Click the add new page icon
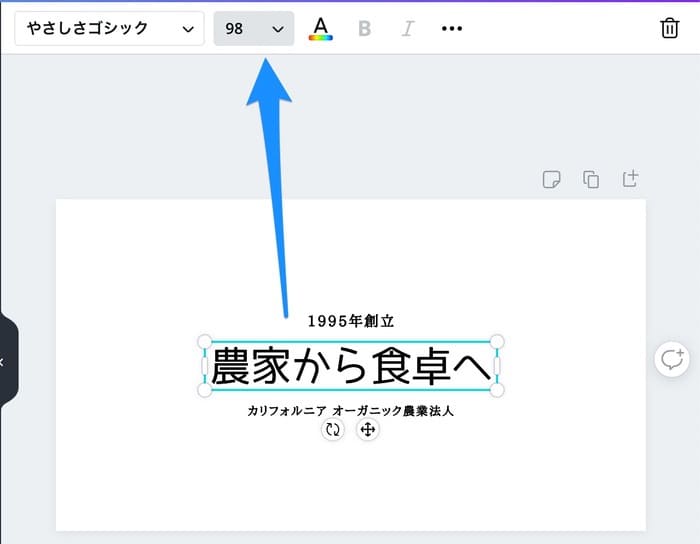Image resolution: width=700 pixels, height=544 pixels. (630, 180)
